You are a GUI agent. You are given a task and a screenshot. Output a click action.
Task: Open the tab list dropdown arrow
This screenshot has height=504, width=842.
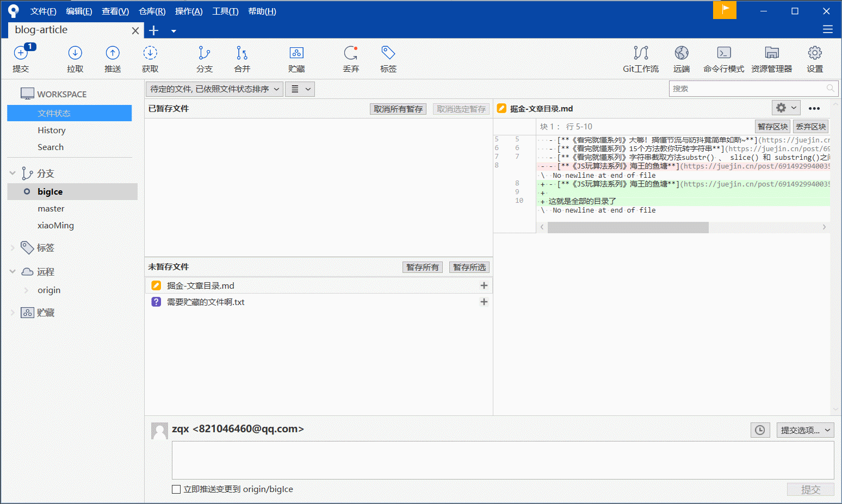pyautogui.click(x=174, y=31)
